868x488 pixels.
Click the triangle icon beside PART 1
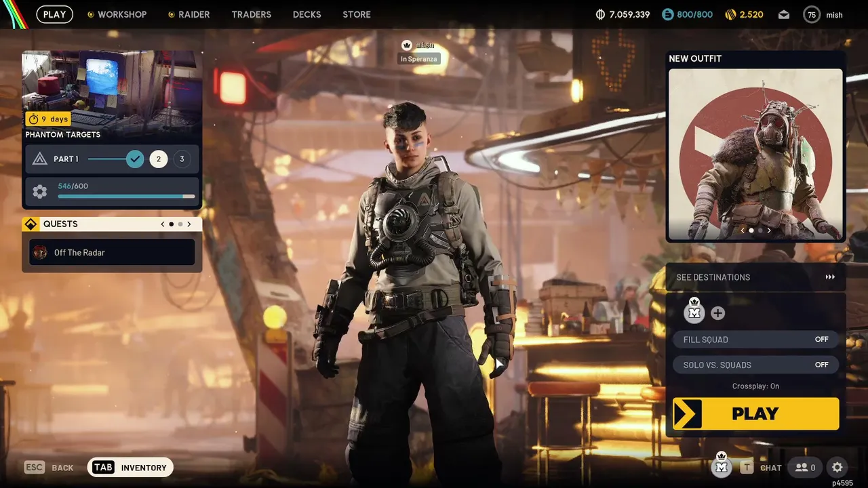(40, 159)
